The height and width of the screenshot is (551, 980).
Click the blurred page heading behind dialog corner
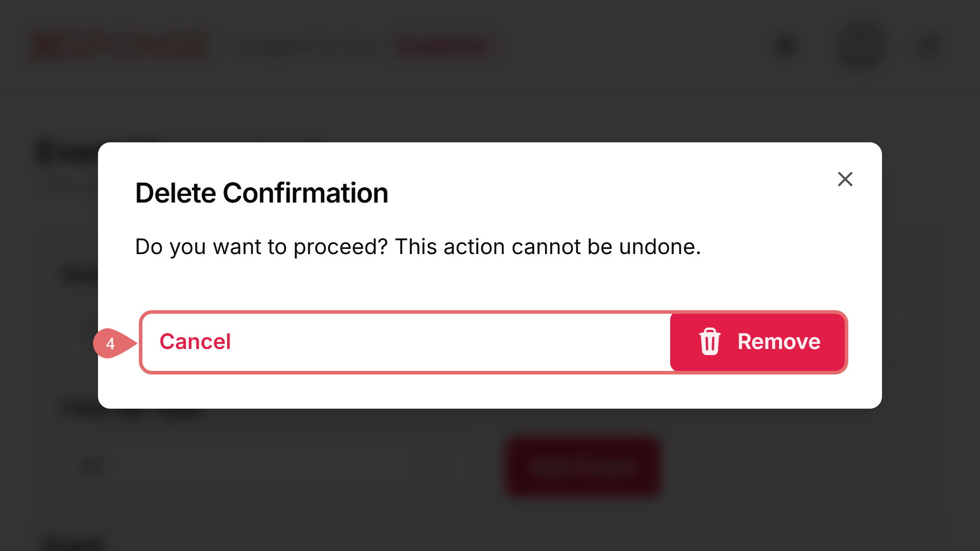tap(66, 153)
